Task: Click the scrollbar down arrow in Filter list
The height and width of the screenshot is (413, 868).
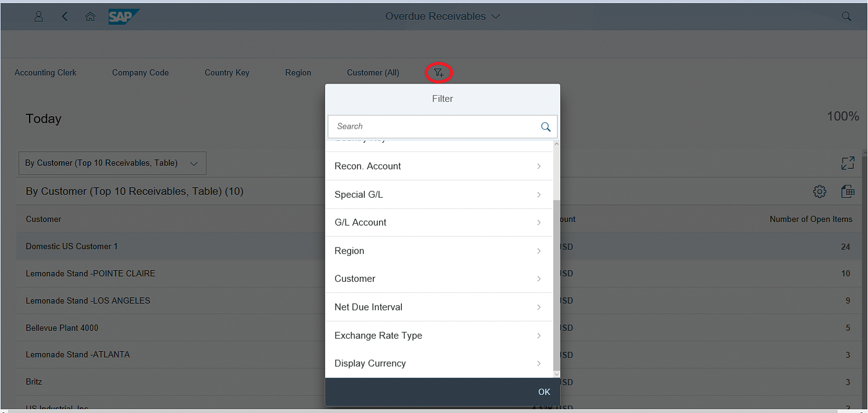Action: (x=556, y=373)
